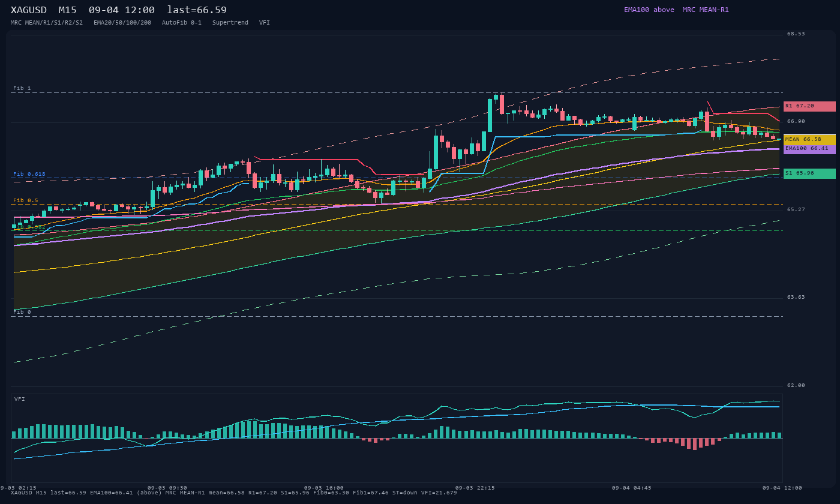Select the VFI panel title in the lower pane

(20, 400)
